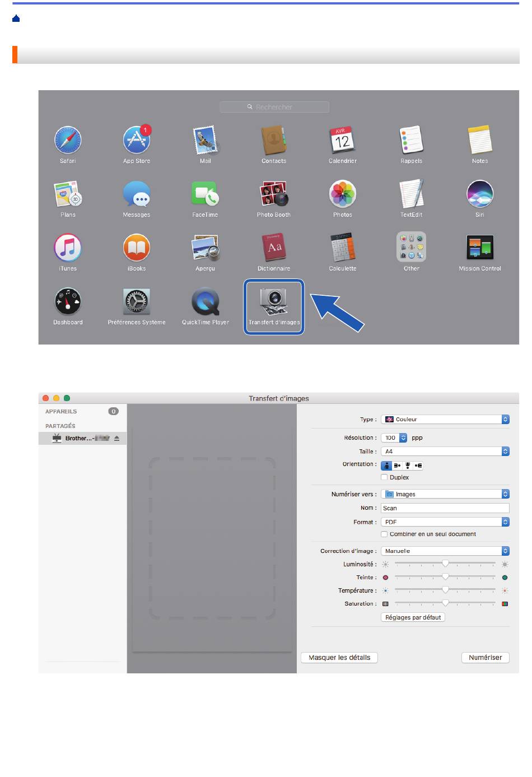532x777 pixels.
Task: Open Safari from the Launchpad
Action: tap(68, 140)
